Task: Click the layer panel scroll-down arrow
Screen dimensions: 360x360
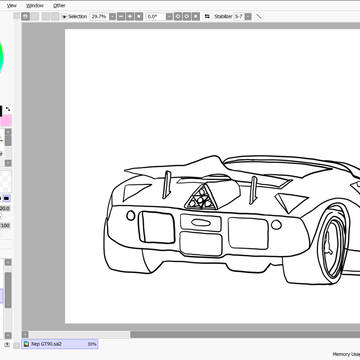Action: 8,335
